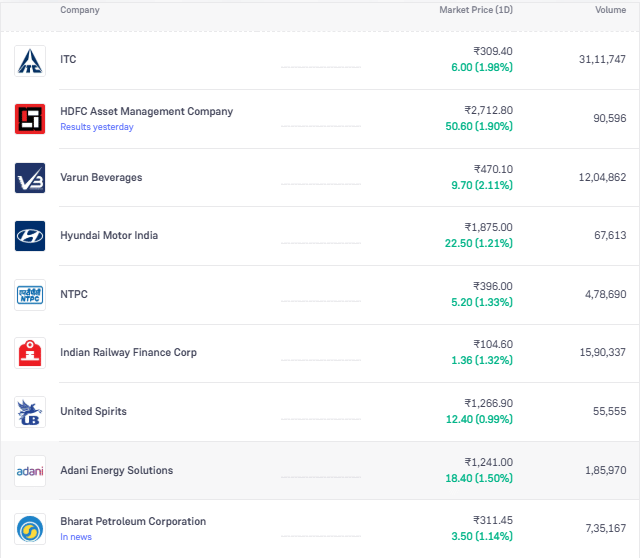Sort by the Company column header
The height and width of the screenshot is (558, 640).
click(80, 10)
